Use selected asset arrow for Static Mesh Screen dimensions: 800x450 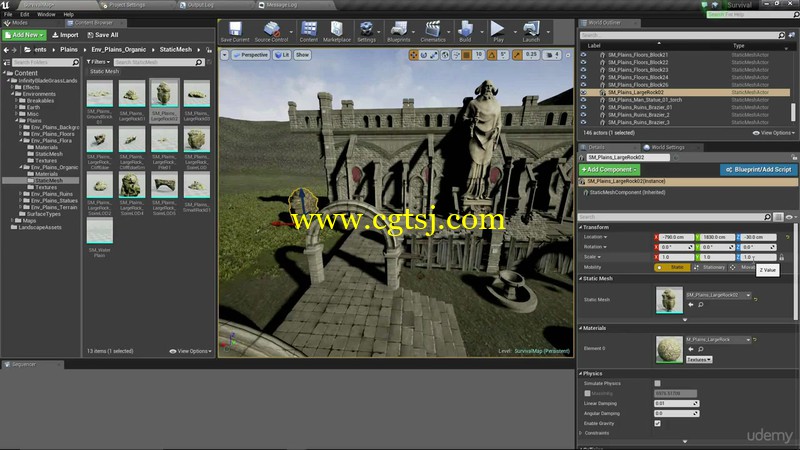pos(690,305)
